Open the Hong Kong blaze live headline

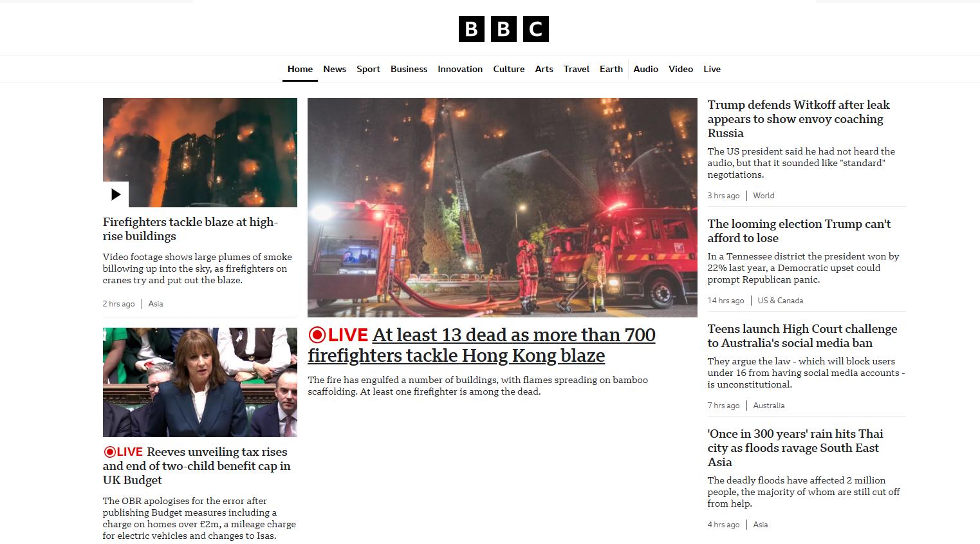point(481,345)
